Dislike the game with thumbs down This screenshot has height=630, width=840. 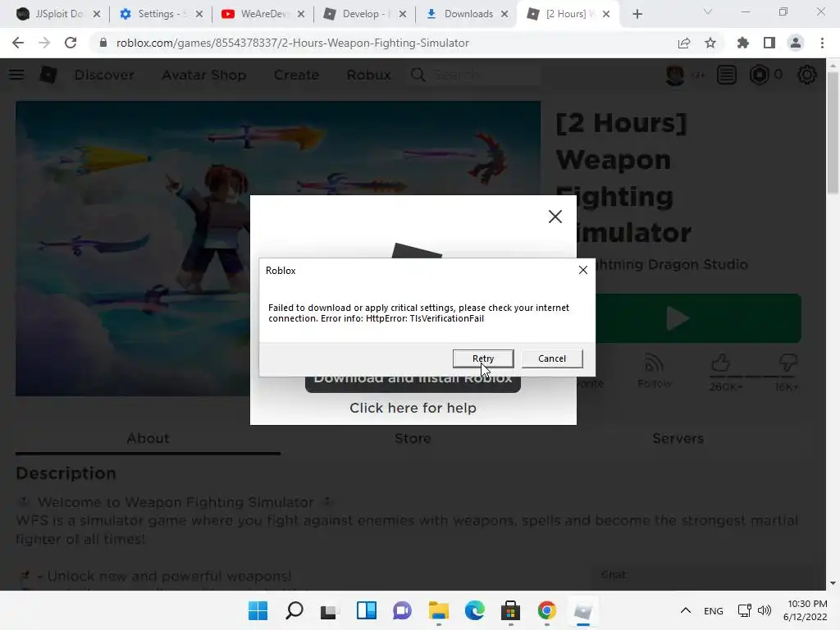(x=787, y=363)
